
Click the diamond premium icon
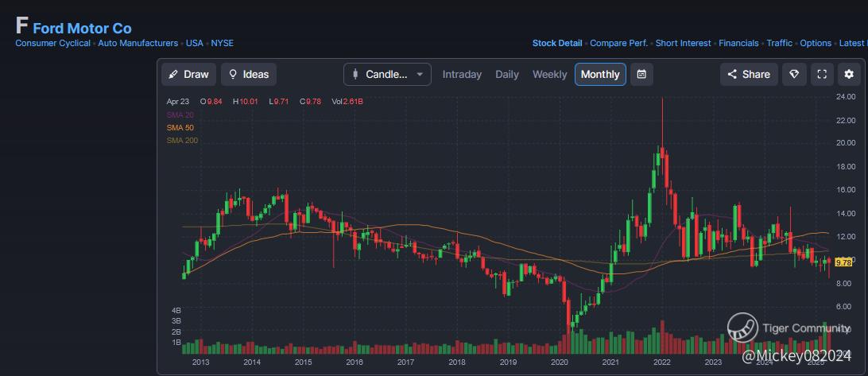pos(793,74)
